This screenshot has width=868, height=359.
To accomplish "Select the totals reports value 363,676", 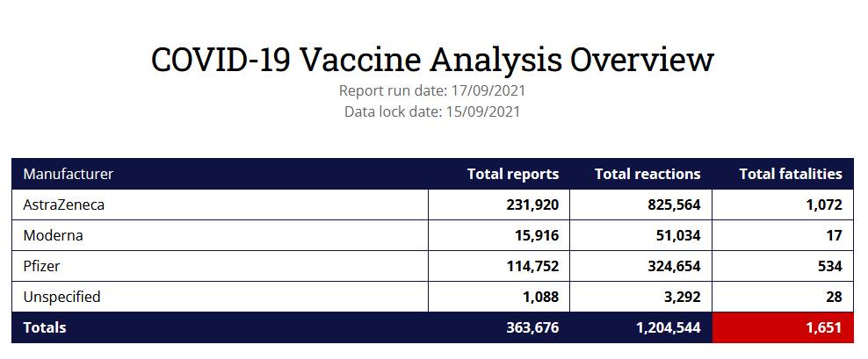I will (x=527, y=328).
